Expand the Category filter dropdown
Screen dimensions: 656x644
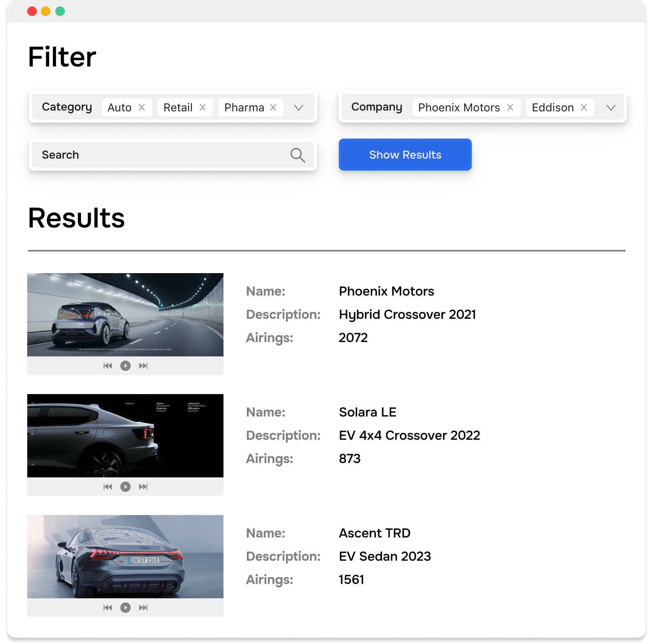(298, 107)
